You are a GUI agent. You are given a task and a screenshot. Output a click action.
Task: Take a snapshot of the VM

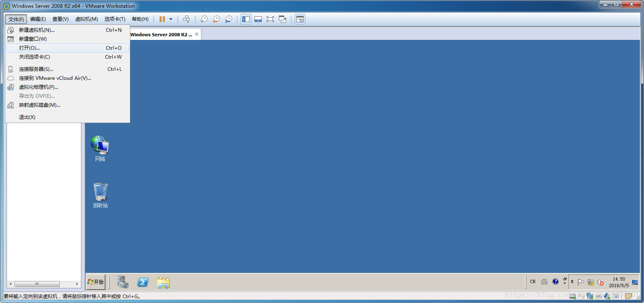point(204,19)
